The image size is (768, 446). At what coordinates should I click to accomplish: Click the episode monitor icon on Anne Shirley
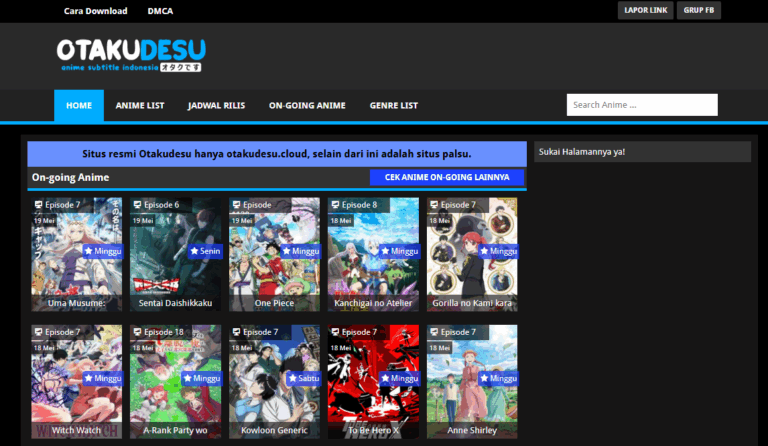(434, 332)
